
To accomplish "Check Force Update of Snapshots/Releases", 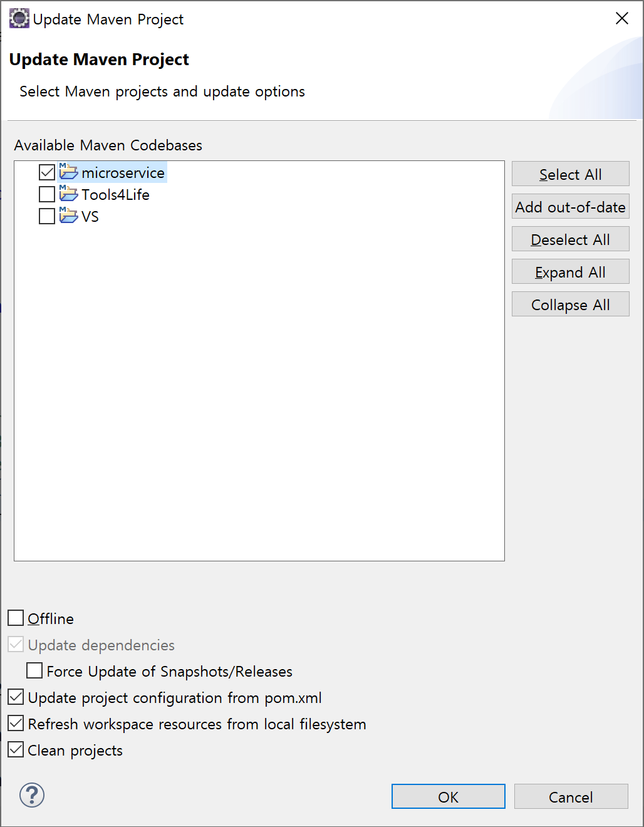I will point(34,670).
